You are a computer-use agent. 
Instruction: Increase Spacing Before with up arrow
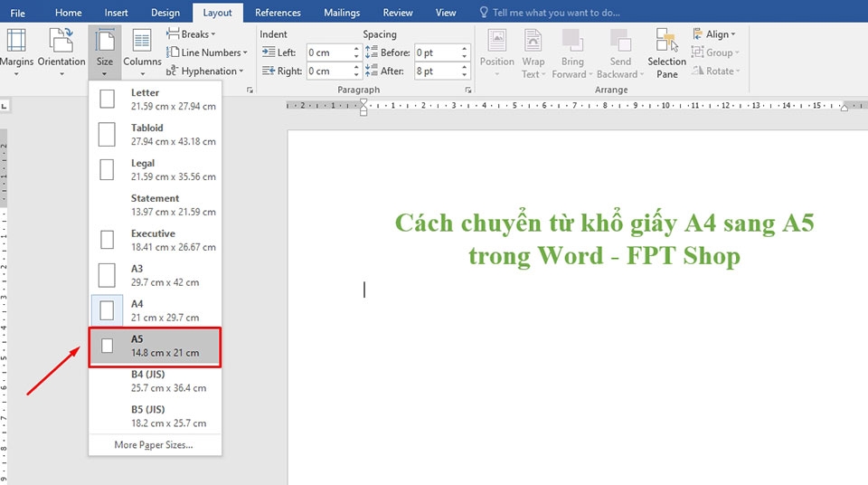coord(465,48)
